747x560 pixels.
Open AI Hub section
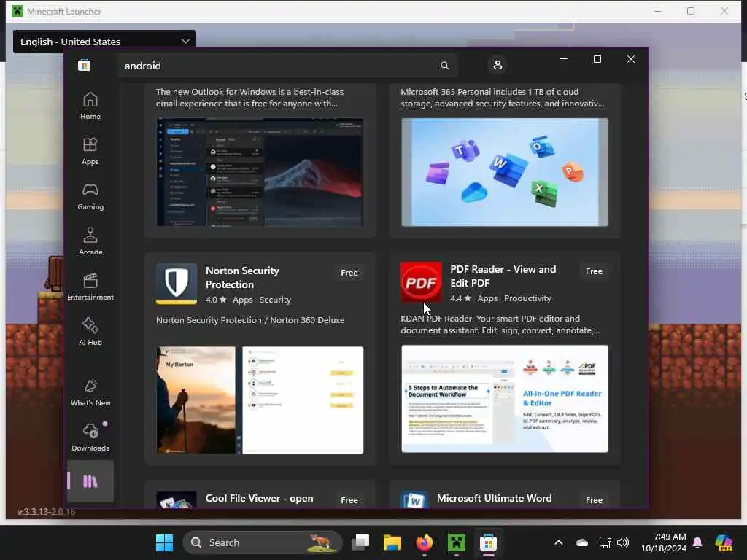point(90,332)
